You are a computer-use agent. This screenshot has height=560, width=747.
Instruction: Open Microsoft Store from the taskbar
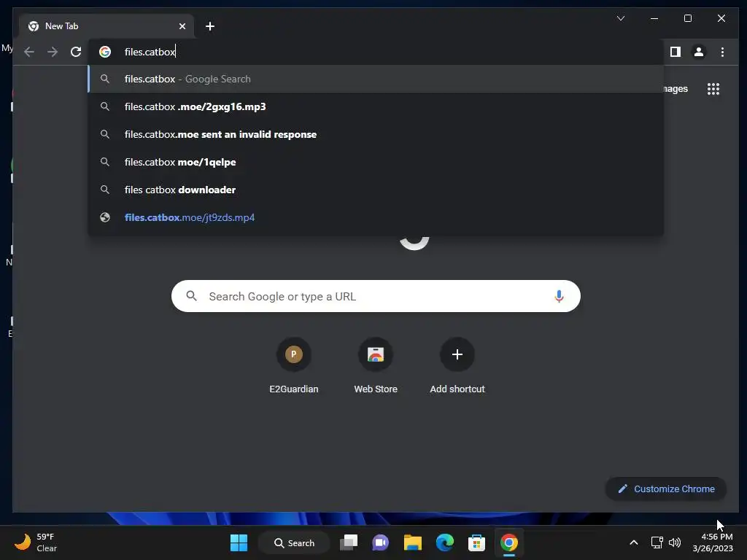[476, 542]
